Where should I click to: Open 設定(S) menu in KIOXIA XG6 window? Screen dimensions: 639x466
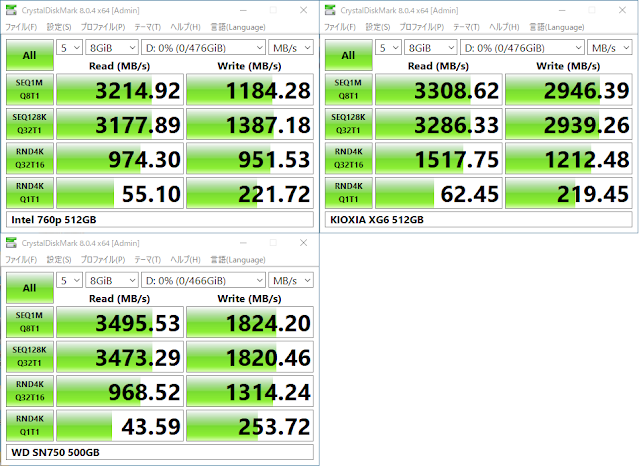tap(377, 27)
